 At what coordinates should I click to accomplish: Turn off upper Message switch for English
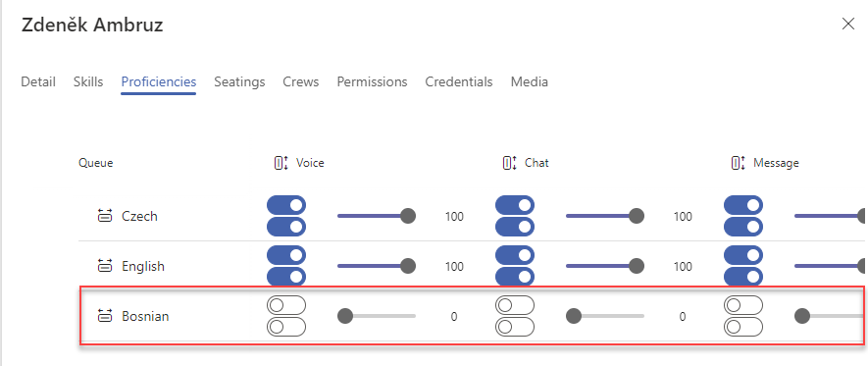[x=743, y=255]
